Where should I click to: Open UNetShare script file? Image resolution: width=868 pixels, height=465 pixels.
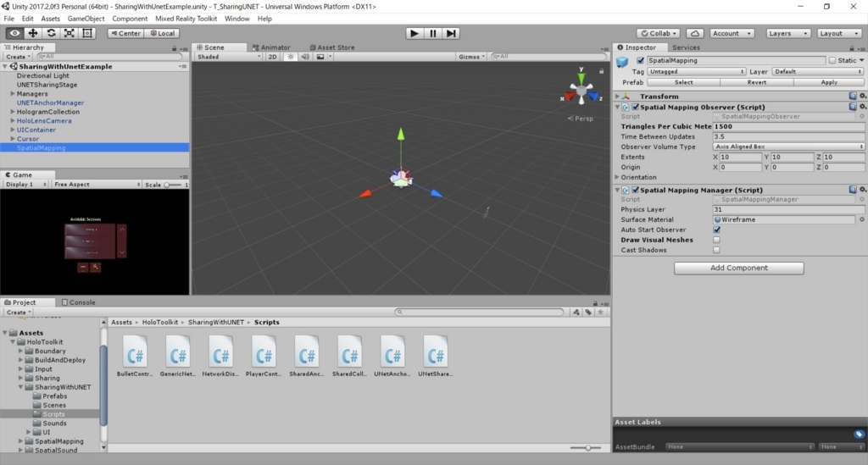point(435,356)
